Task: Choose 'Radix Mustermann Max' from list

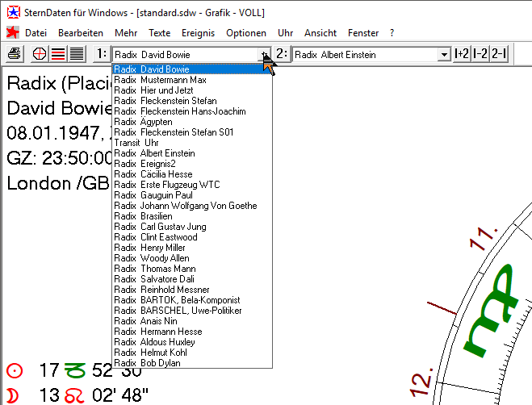Action: (x=192, y=80)
